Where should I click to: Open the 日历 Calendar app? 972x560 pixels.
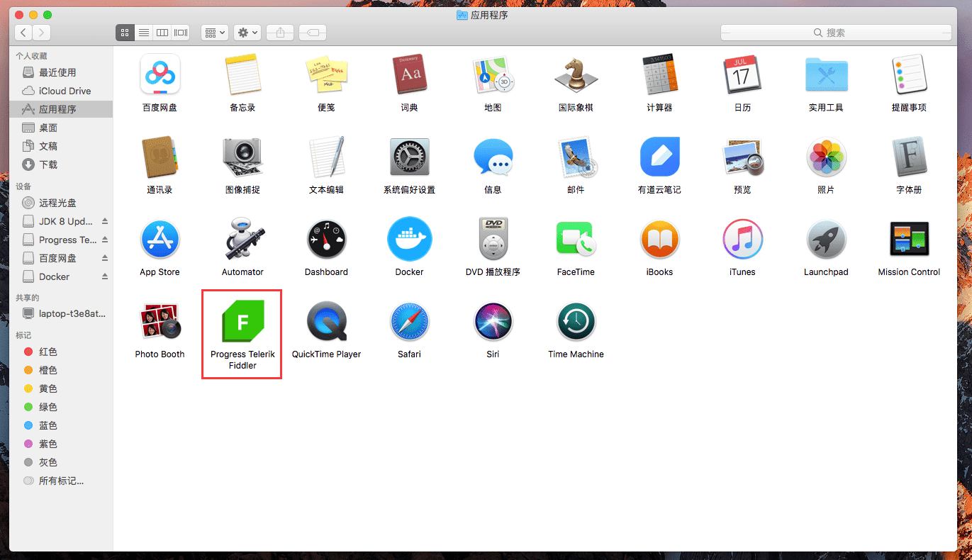[742, 74]
